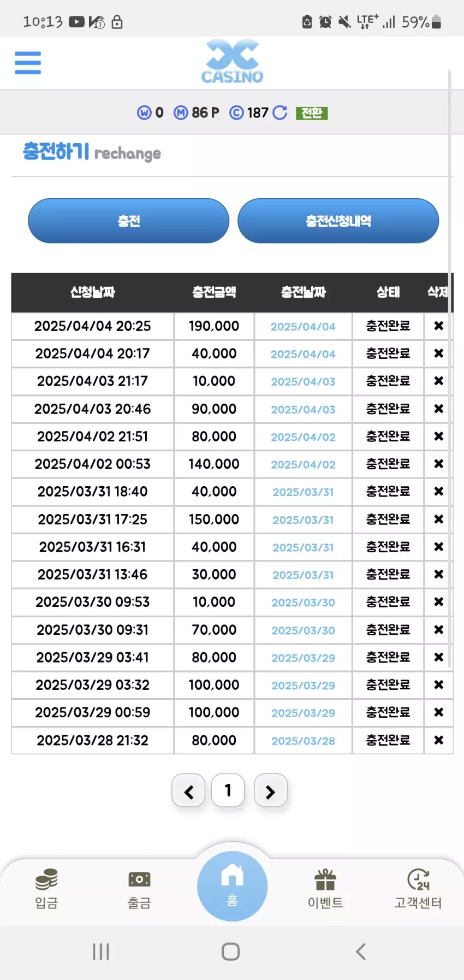Delete the 190,000 charge record
The height and width of the screenshot is (980, 464).
[x=438, y=326]
